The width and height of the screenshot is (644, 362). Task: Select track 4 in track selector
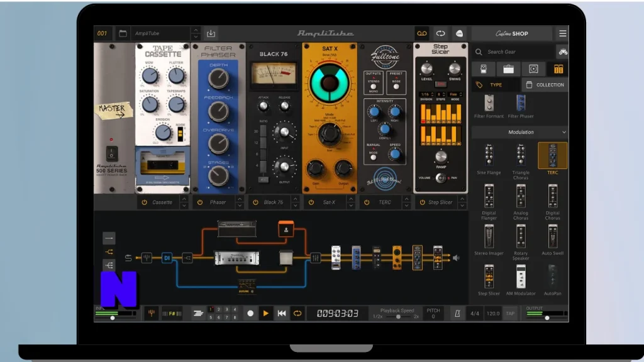[x=235, y=309]
